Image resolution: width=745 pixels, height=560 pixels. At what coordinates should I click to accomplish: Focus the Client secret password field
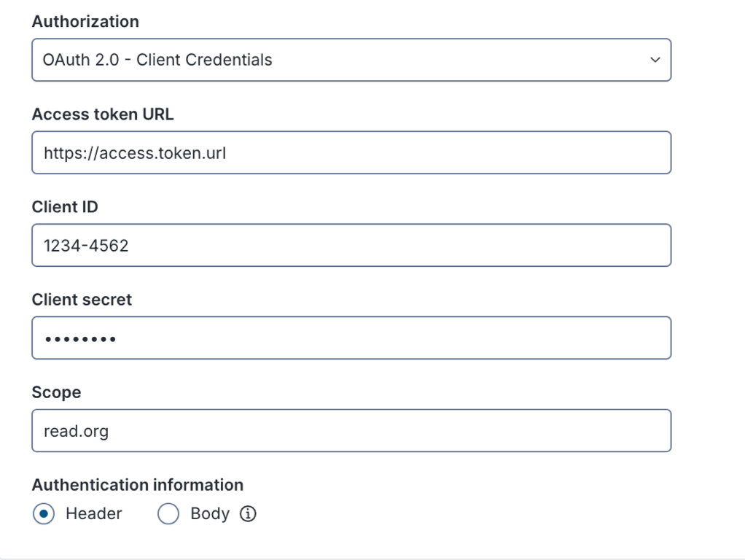tap(351, 338)
